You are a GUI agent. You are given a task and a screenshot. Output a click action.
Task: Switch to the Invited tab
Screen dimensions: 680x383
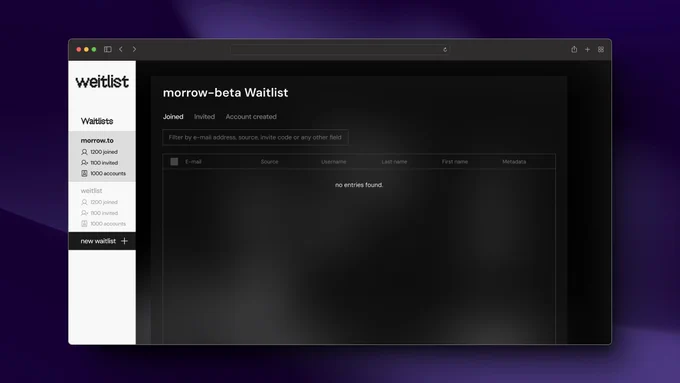click(204, 117)
